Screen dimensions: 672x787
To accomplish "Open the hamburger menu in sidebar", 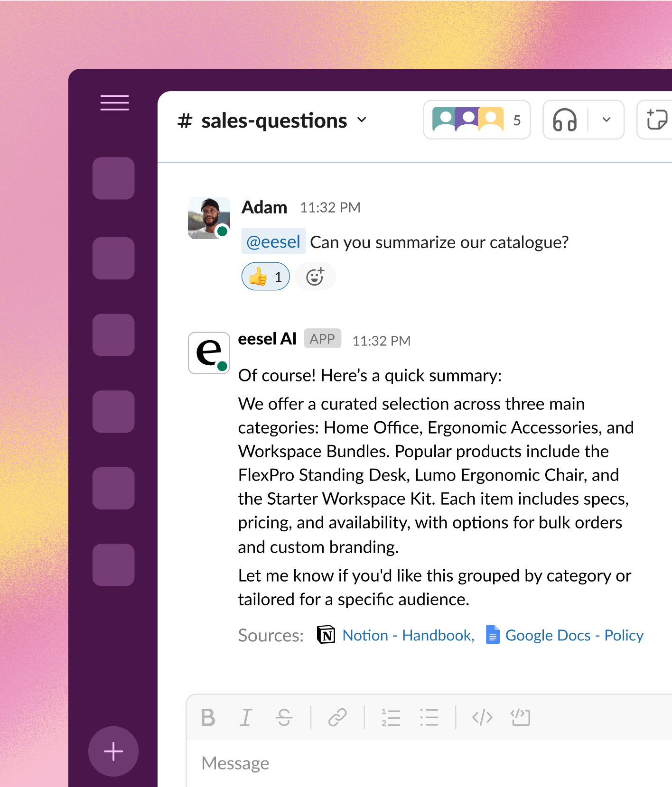I will tap(114, 103).
